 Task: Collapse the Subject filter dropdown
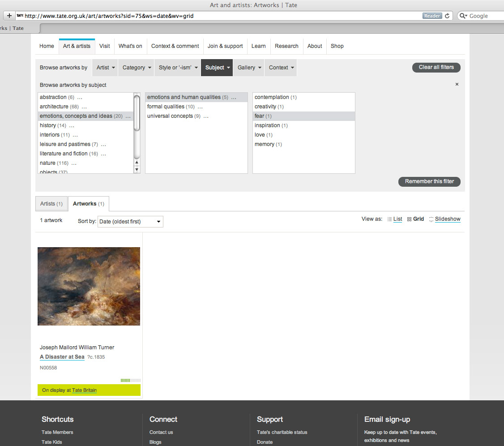point(217,68)
